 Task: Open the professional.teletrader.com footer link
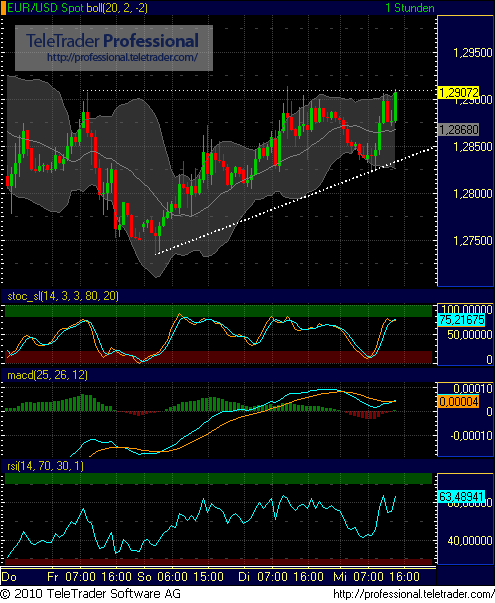point(413,594)
